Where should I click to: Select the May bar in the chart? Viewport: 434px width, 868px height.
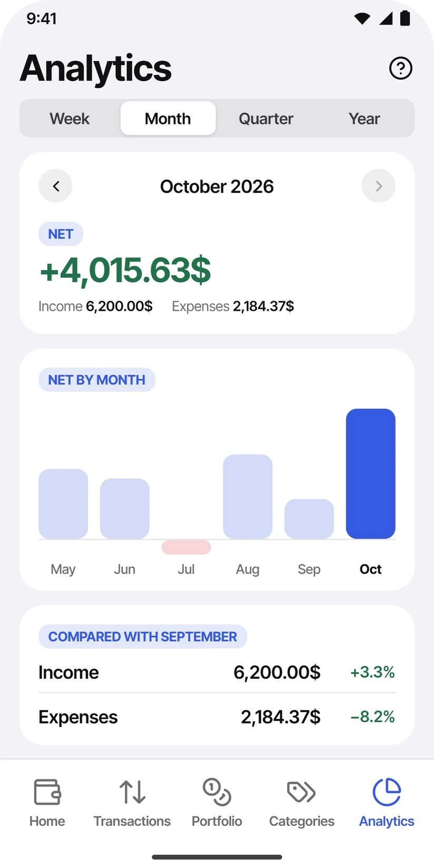(x=63, y=504)
